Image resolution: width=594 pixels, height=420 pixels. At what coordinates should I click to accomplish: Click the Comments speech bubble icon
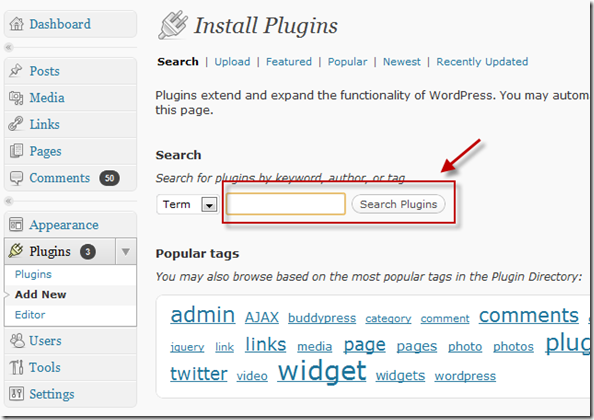16,178
